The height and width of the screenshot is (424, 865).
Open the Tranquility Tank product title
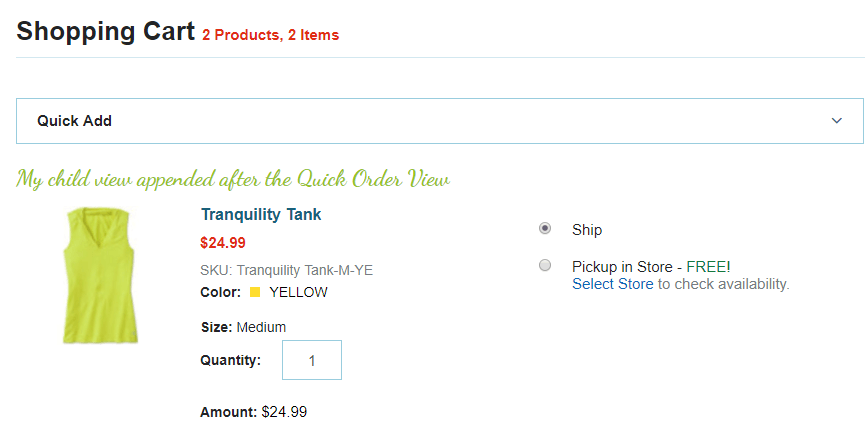point(261,214)
